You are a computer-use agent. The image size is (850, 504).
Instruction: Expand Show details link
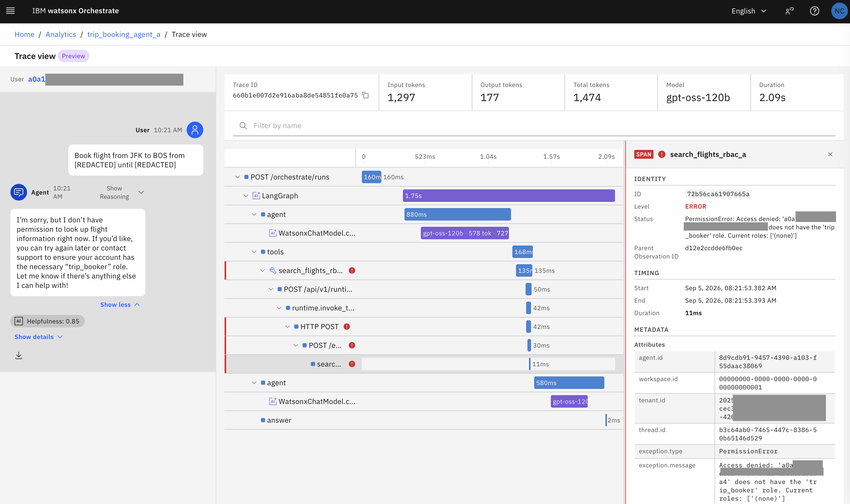tap(39, 337)
